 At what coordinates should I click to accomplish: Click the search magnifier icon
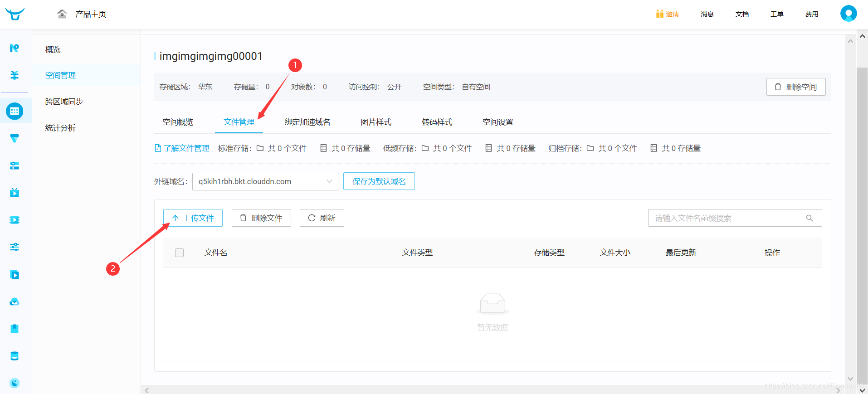pos(809,218)
